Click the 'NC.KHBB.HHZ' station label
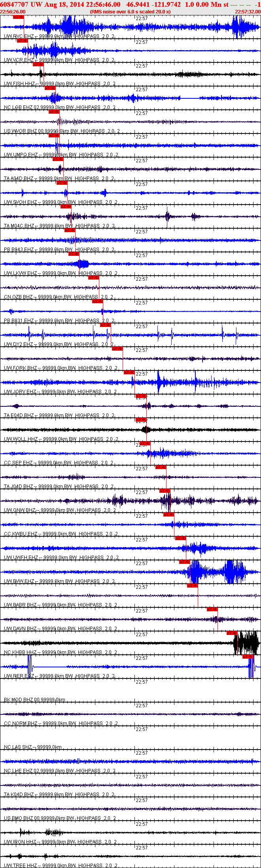This screenshot has height=868, width=261. (x=21, y=652)
